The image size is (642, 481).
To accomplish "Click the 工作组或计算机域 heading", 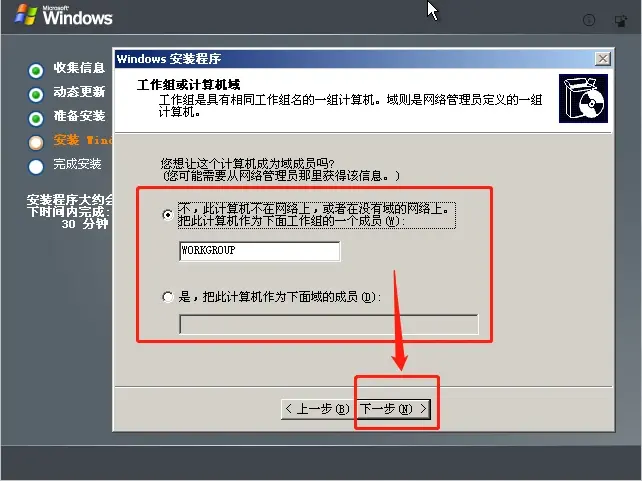I will click(189, 85).
